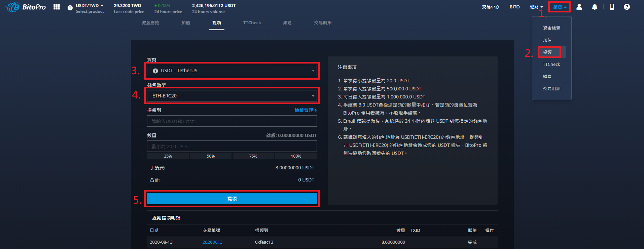Expand the 理財 menu in header
Image resolution: width=644 pixels, height=249 pixels.
pos(536,7)
